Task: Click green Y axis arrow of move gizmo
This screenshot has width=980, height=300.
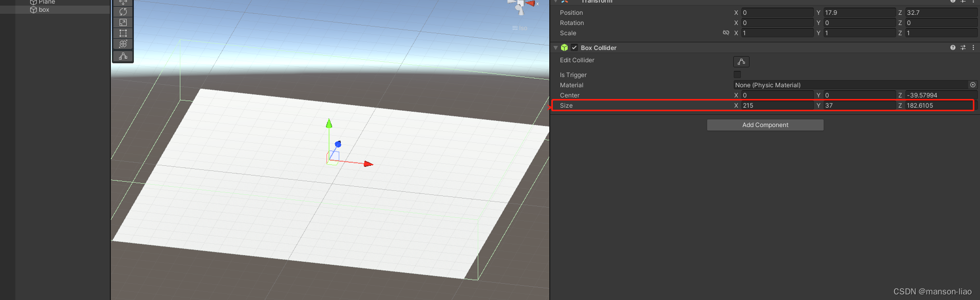Action: [x=329, y=123]
